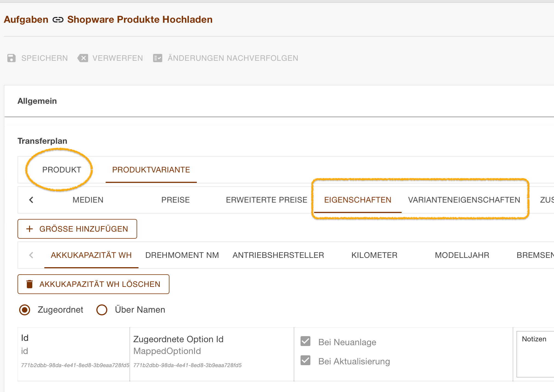Select the Akkukapazität WH tab
The width and height of the screenshot is (554, 392).
click(x=91, y=255)
